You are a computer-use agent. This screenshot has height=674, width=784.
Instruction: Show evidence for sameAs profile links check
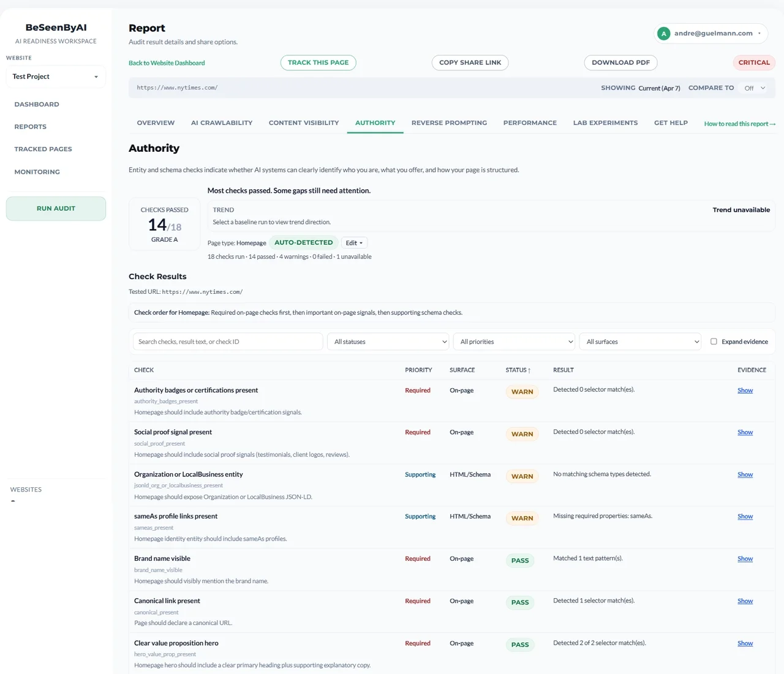click(745, 517)
